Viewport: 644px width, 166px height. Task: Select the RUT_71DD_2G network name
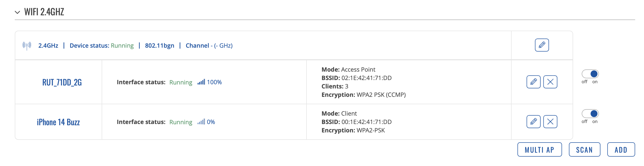pyautogui.click(x=62, y=82)
